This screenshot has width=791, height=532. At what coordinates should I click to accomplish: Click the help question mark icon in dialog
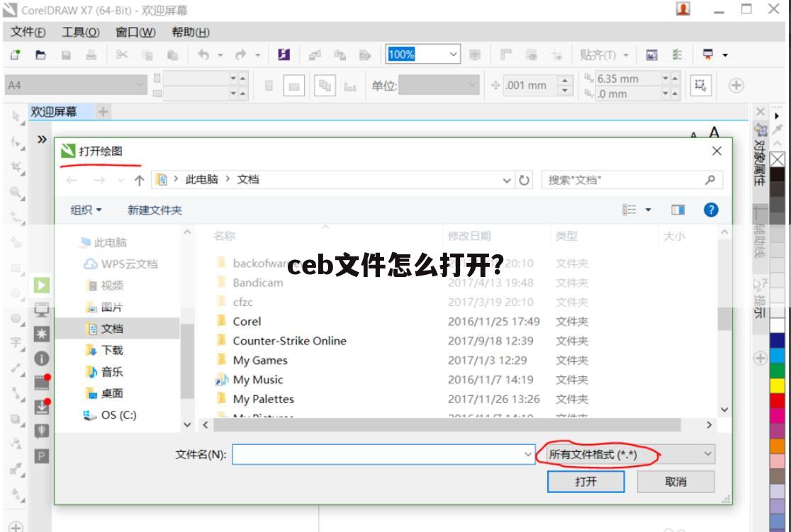click(x=711, y=210)
